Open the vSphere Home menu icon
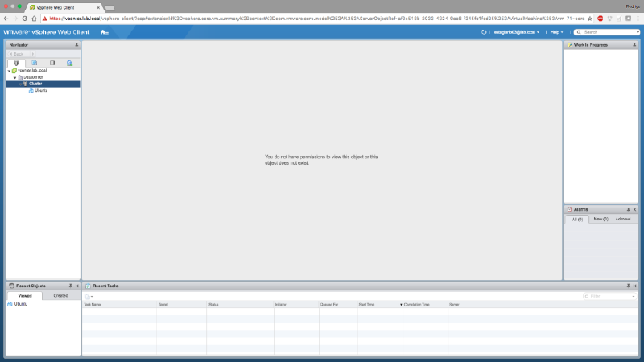The height and width of the screenshot is (362, 644). (x=105, y=32)
